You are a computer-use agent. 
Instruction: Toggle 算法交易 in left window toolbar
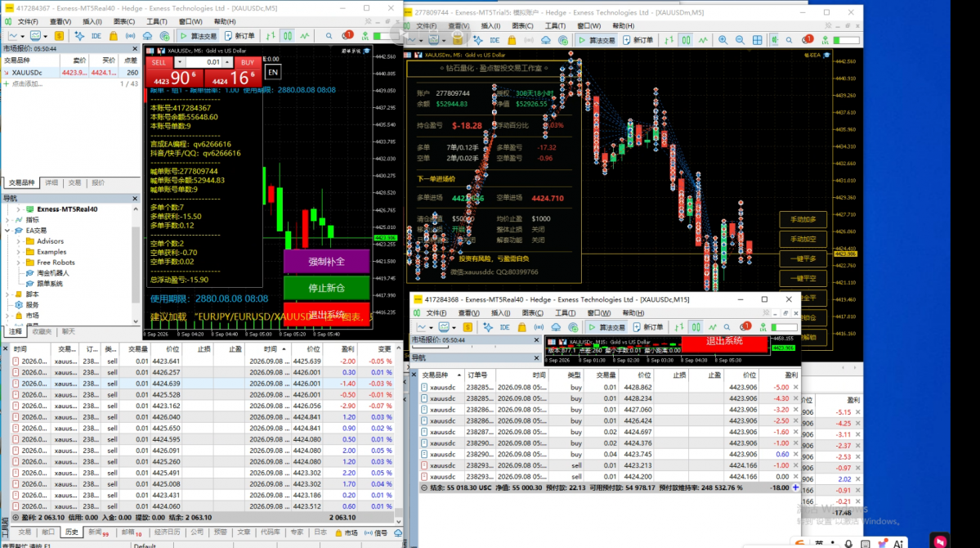(199, 36)
